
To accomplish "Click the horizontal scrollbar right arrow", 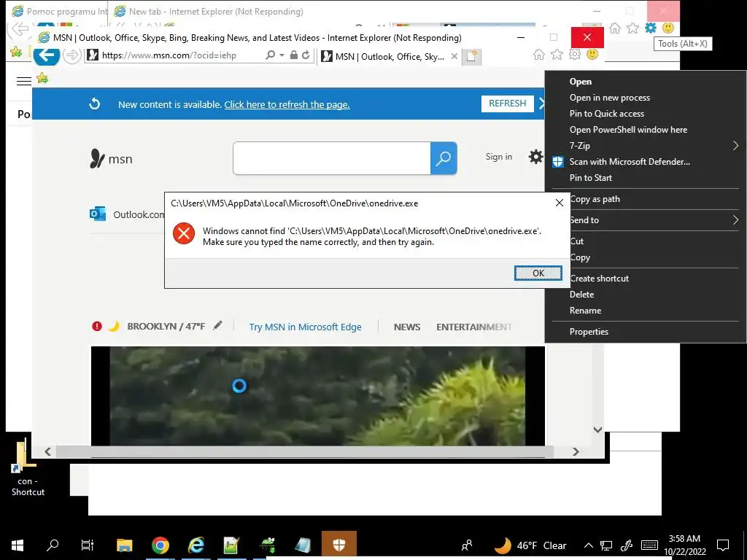I will (576, 451).
